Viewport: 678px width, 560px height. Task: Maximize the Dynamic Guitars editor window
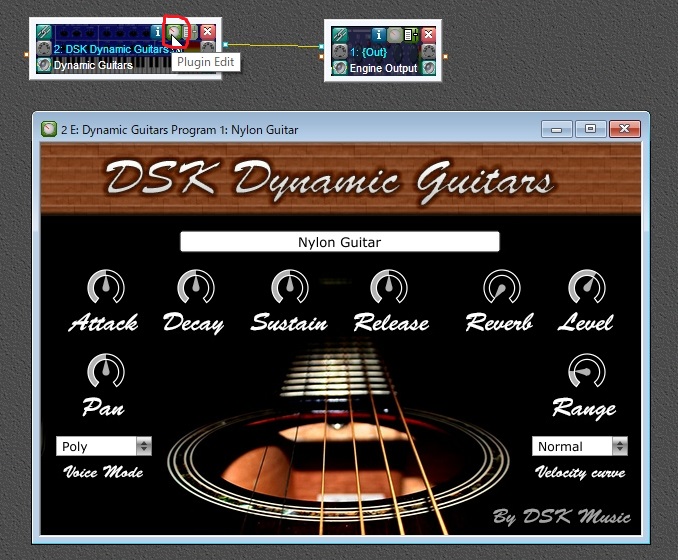(x=590, y=129)
